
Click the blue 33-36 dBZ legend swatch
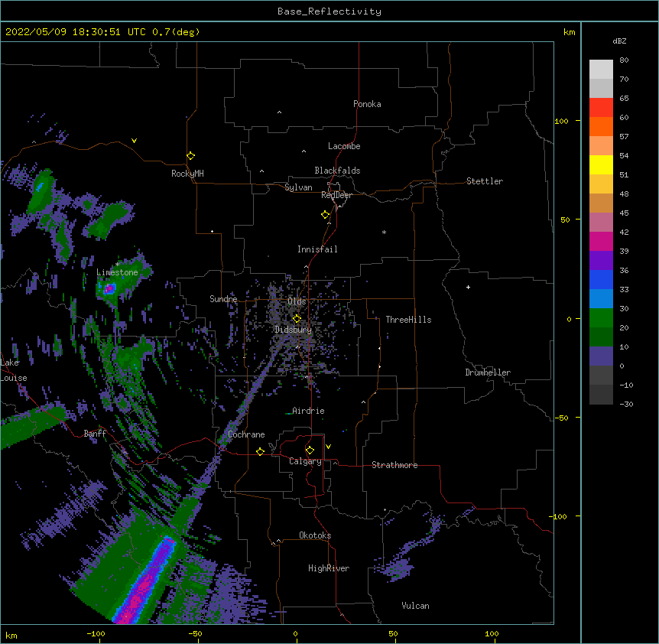601,279
